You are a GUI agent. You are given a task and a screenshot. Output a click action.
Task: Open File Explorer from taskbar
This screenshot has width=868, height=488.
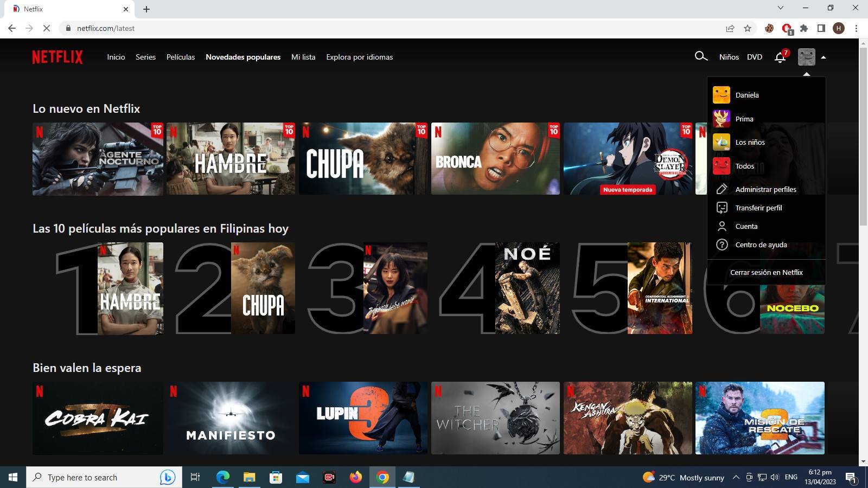[249, 477]
